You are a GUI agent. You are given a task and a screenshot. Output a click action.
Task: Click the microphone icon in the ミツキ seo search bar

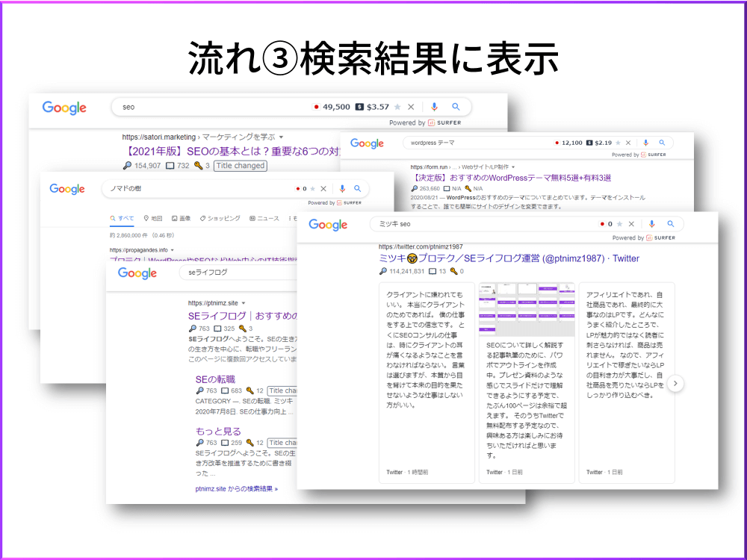[651, 224]
